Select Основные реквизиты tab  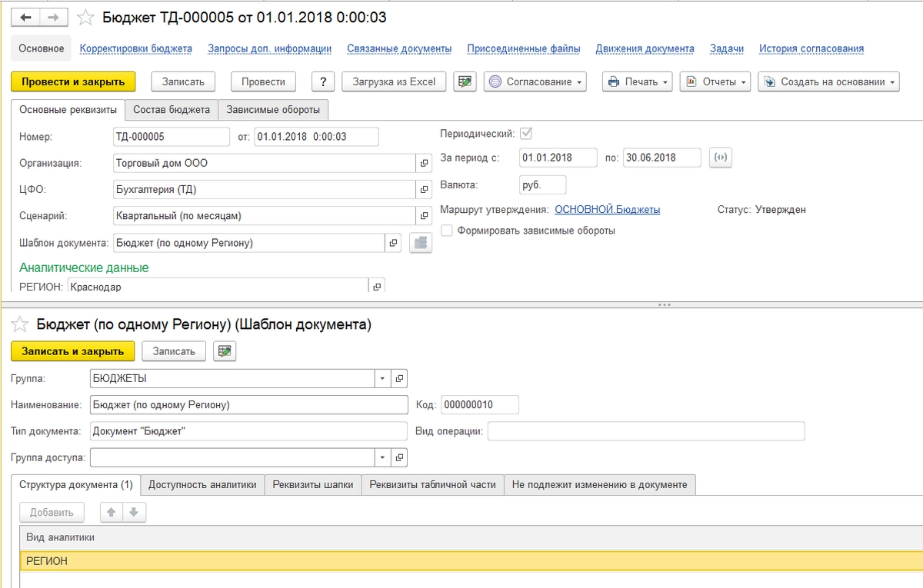point(68,110)
